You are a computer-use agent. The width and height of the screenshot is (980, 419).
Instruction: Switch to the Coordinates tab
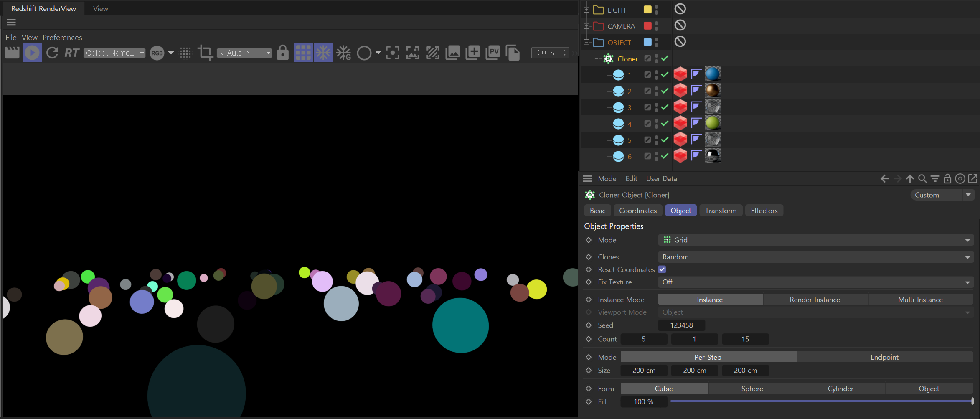[638, 211]
